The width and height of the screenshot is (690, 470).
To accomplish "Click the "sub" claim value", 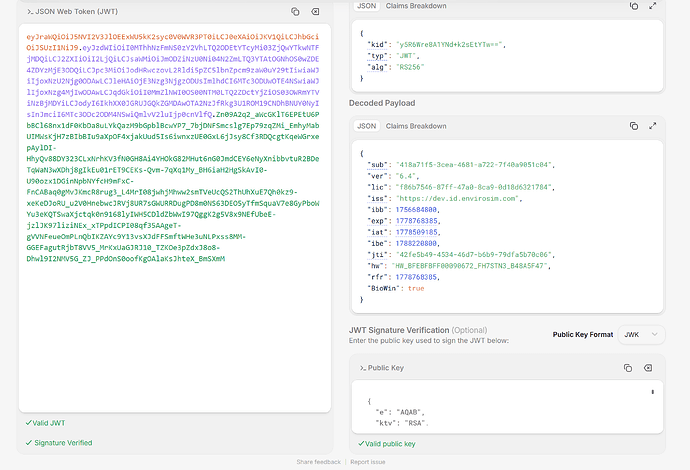I will [473, 165].
